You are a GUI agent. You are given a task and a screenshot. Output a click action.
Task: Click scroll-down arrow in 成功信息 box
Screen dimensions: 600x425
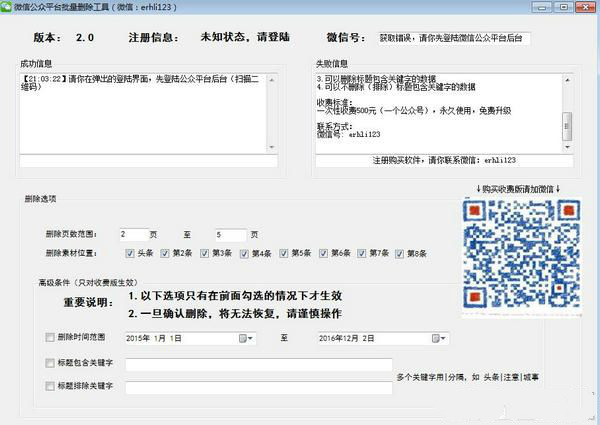coord(272,147)
